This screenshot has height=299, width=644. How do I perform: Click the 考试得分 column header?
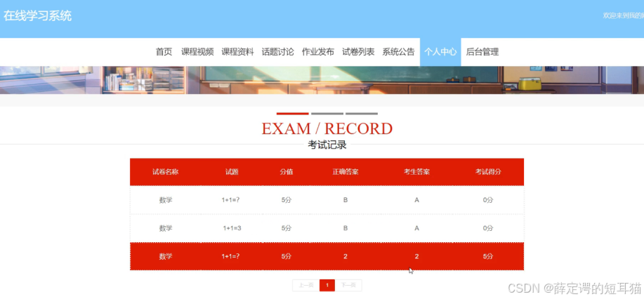pos(488,172)
